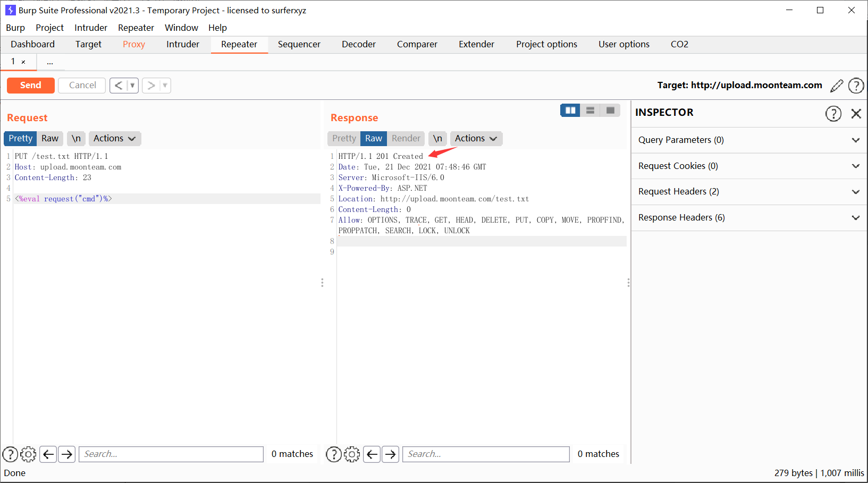The width and height of the screenshot is (868, 483).
Task: Click the PUT /test.txt request line
Action: point(61,156)
